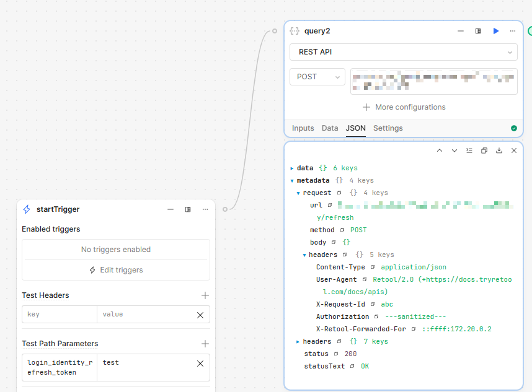Click the query2 side-panel layout icon
Screen dimensions: 532x392
[478, 31]
